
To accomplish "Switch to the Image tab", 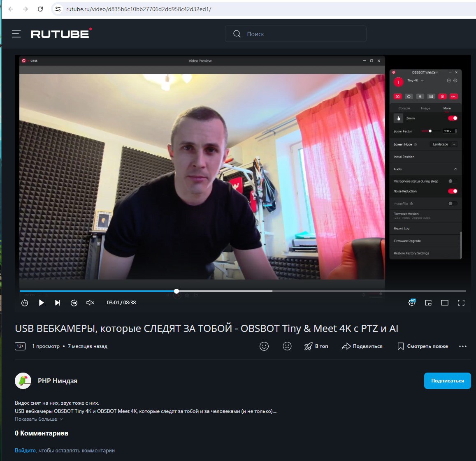I will tap(425, 108).
